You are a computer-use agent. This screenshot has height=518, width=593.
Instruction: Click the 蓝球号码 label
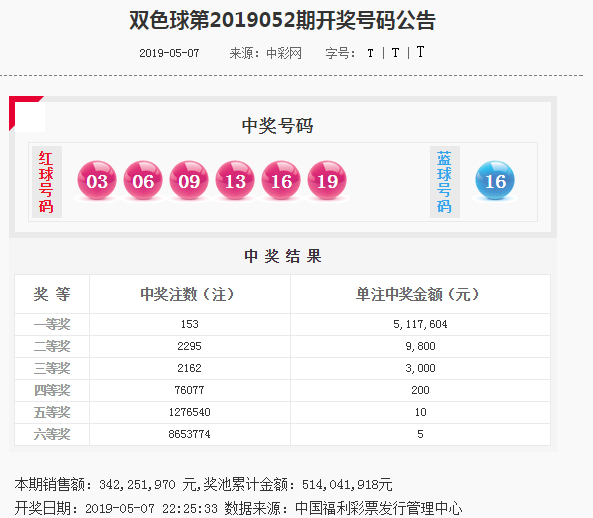tap(445, 182)
